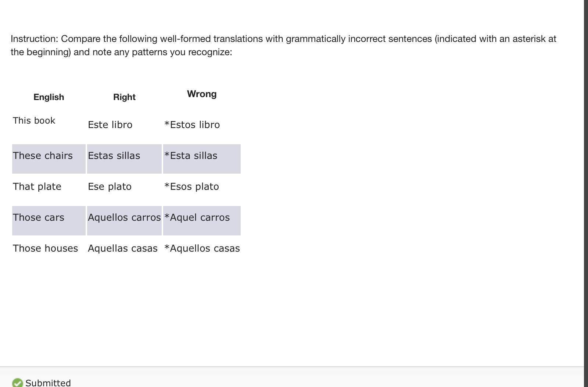Click the '*Esta sillas' wrong example

click(191, 156)
